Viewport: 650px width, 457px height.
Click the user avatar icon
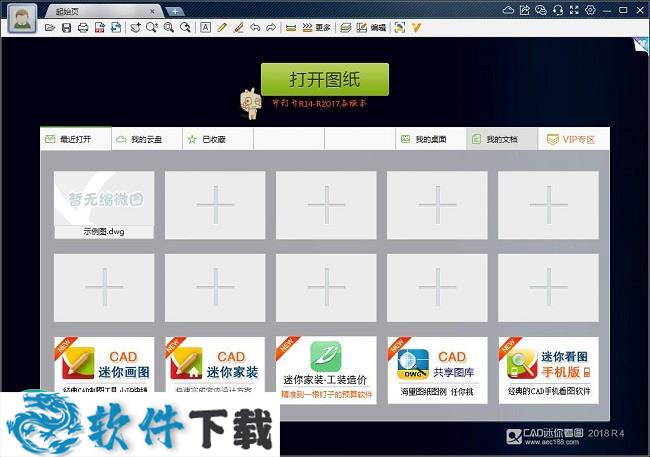[x=22, y=18]
